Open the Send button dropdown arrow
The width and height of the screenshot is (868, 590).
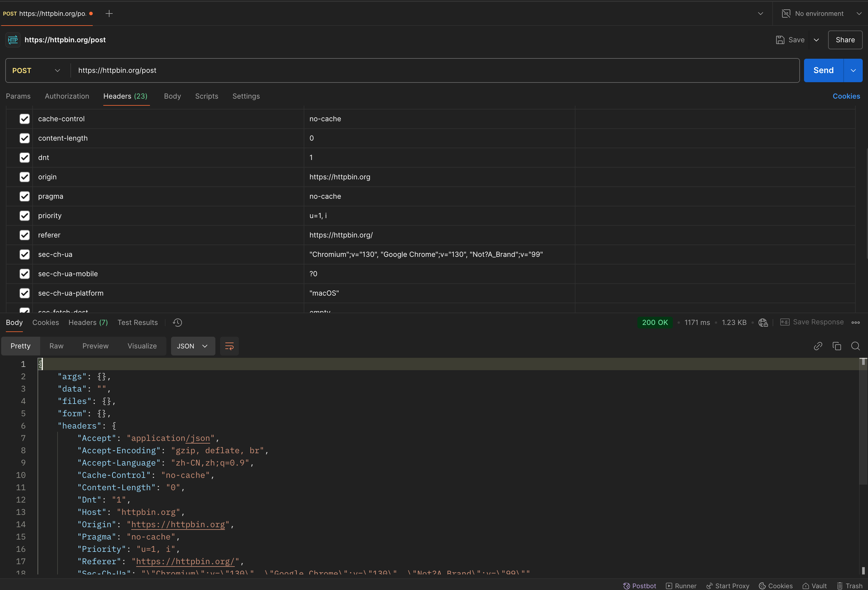click(x=853, y=71)
